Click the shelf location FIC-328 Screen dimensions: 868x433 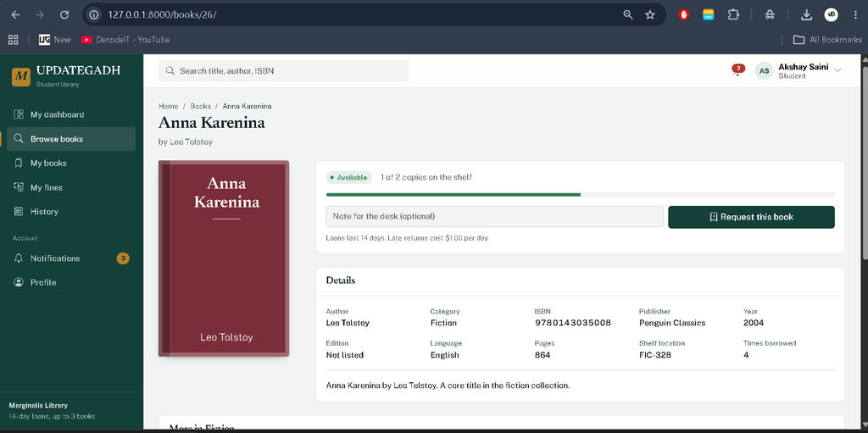coord(655,355)
